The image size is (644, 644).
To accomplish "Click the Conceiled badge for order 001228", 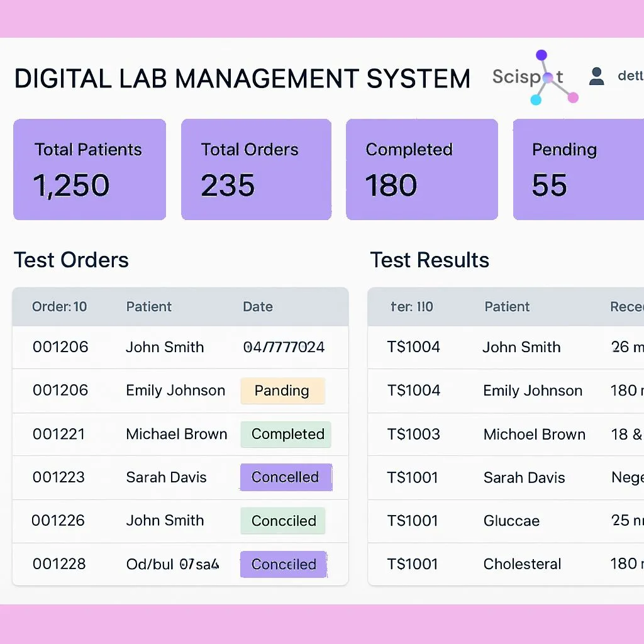I will pyautogui.click(x=284, y=564).
